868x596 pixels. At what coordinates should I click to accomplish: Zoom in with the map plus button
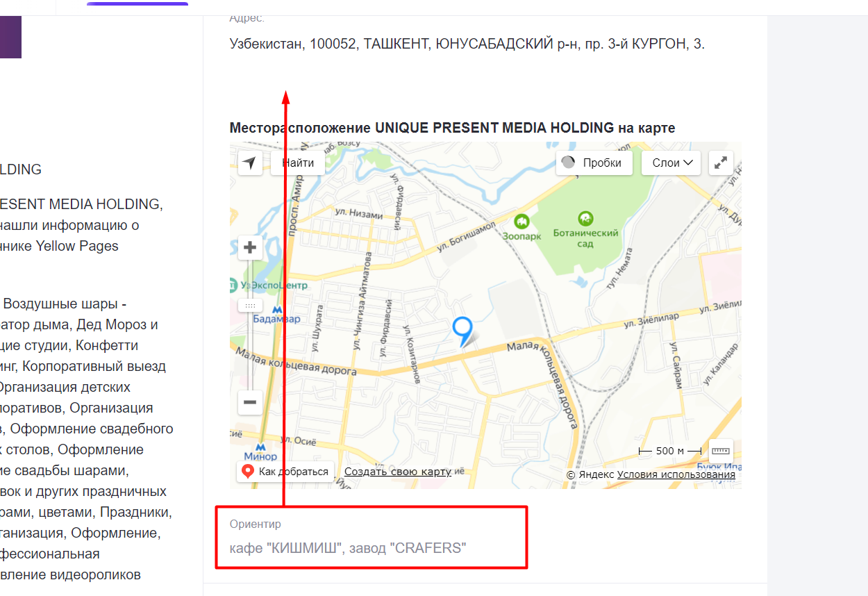click(250, 247)
